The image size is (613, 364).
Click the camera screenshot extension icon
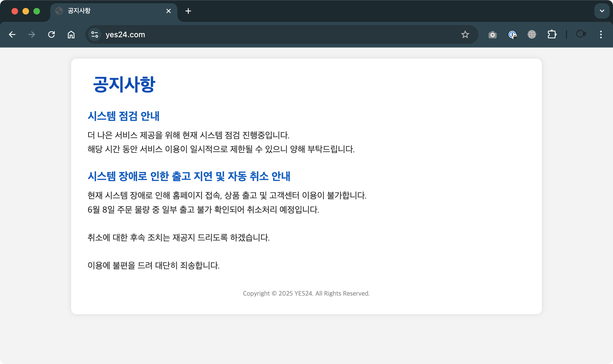(492, 35)
